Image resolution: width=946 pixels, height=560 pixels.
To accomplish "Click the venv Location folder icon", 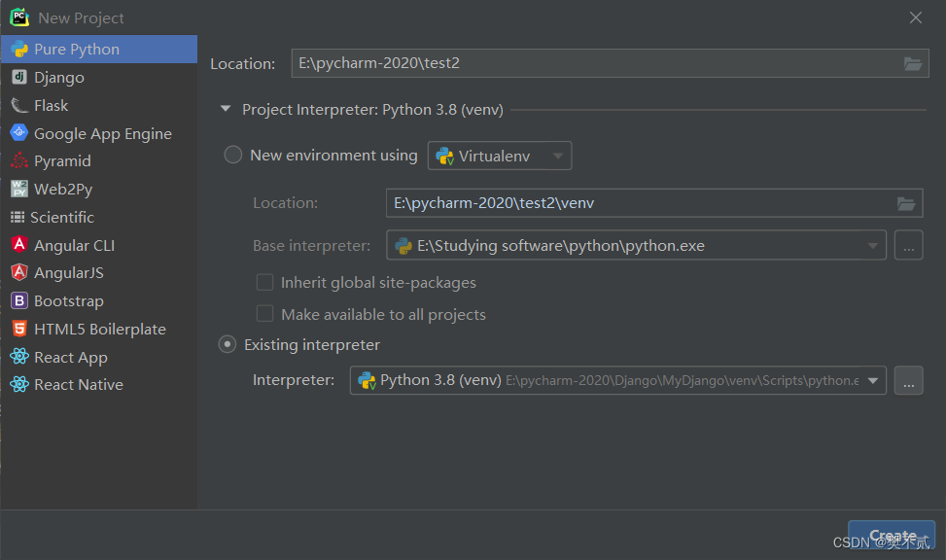I will click(906, 203).
